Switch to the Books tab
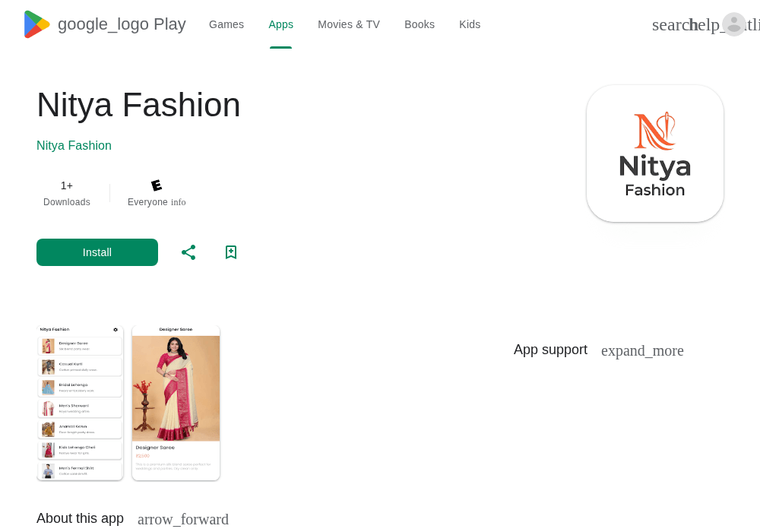 (x=420, y=24)
